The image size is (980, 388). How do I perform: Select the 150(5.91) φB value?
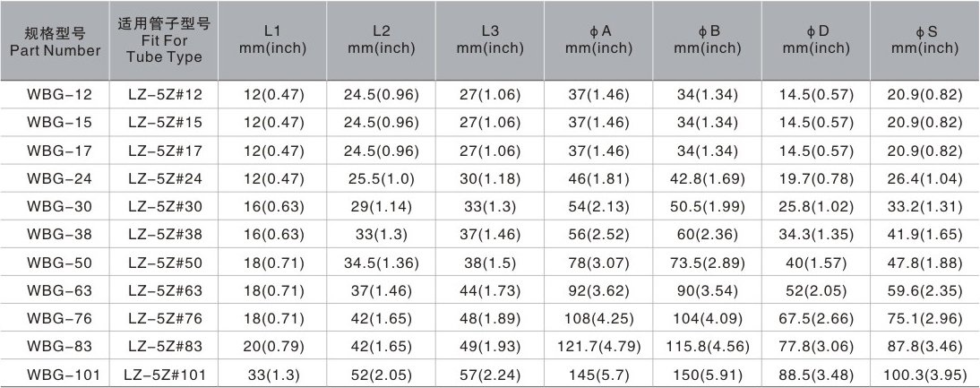709,375
